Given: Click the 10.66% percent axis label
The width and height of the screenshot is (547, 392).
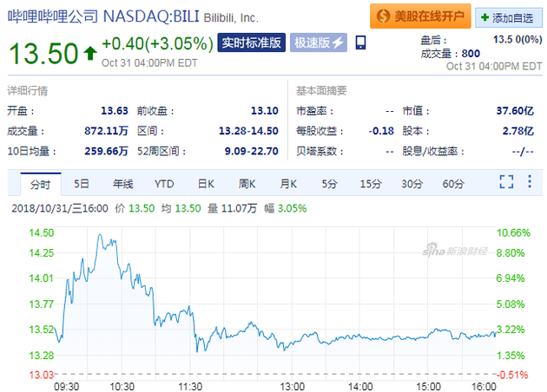Looking at the screenshot, I should coord(513,232).
